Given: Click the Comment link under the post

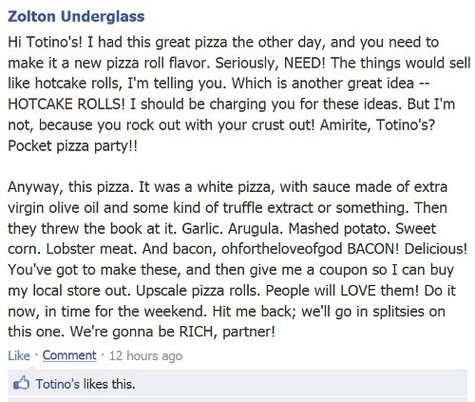Looking at the screenshot, I should pos(69,355).
